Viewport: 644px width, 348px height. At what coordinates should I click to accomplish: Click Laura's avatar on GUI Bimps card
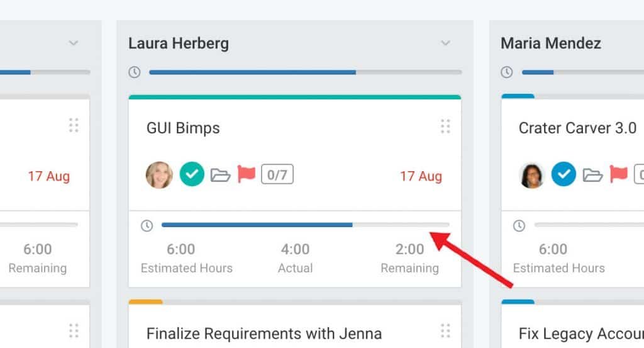tap(159, 175)
